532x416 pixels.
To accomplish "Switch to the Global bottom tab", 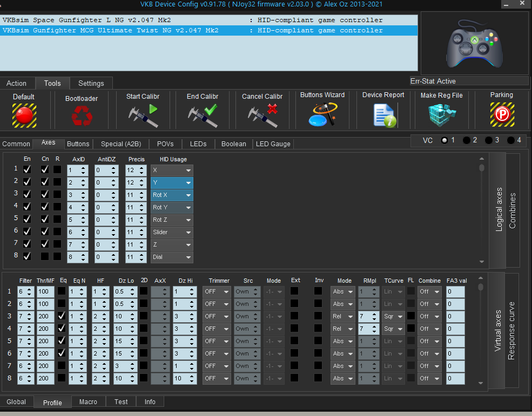I will pyautogui.click(x=16, y=402).
